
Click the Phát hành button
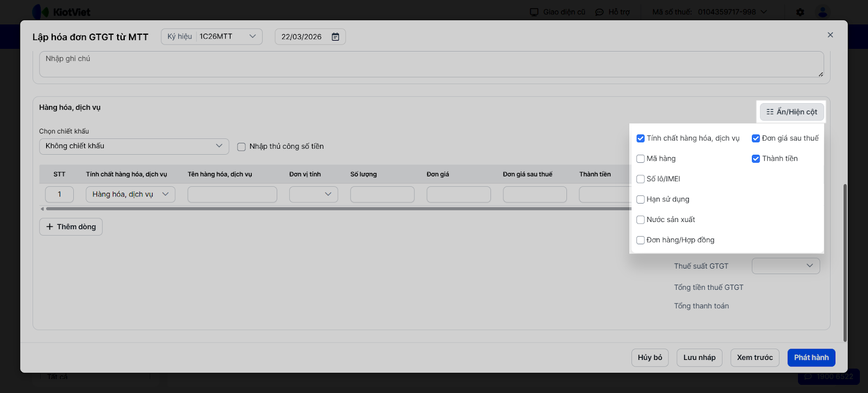coord(812,358)
